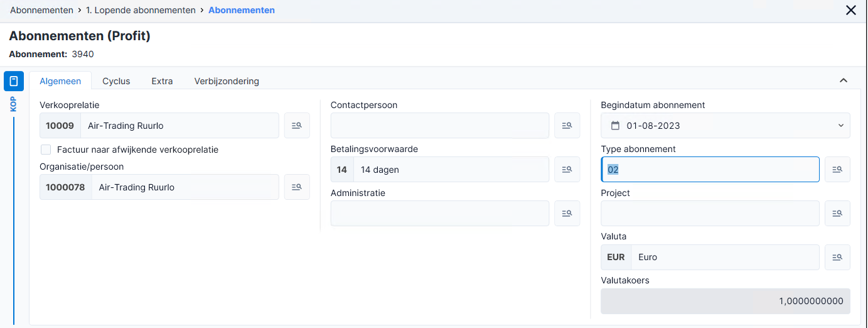
Task: Collapse the header section with chevron
Action: click(844, 80)
